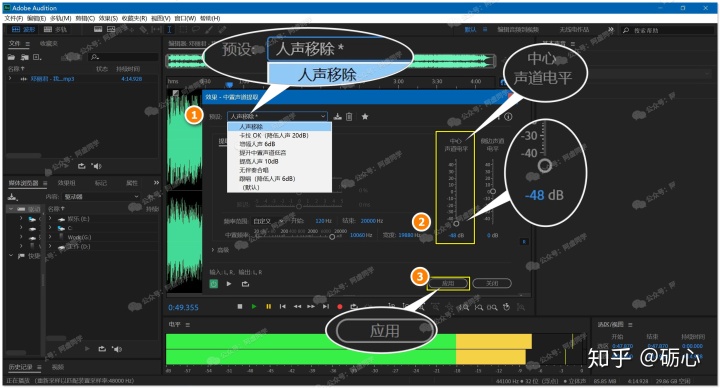Click the media browser shortcut download icon
Screen dimensions: 720x388
coord(12,197)
